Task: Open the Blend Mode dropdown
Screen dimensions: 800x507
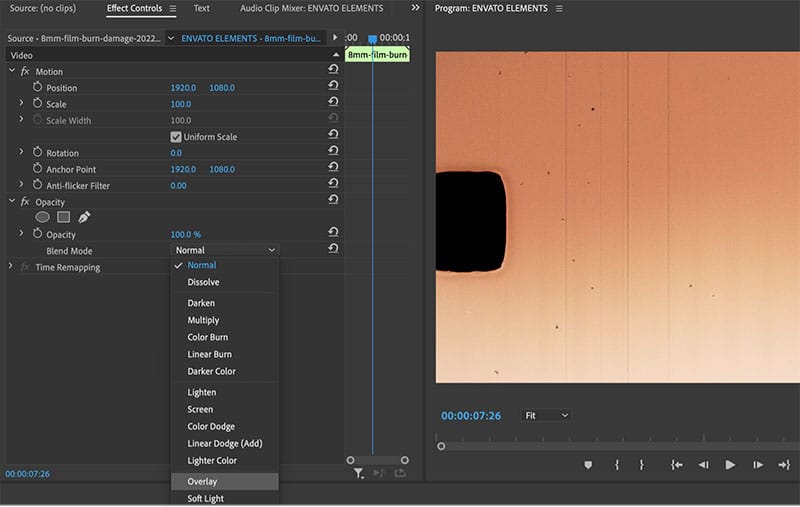Action: pyautogui.click(x=225, y=250)
